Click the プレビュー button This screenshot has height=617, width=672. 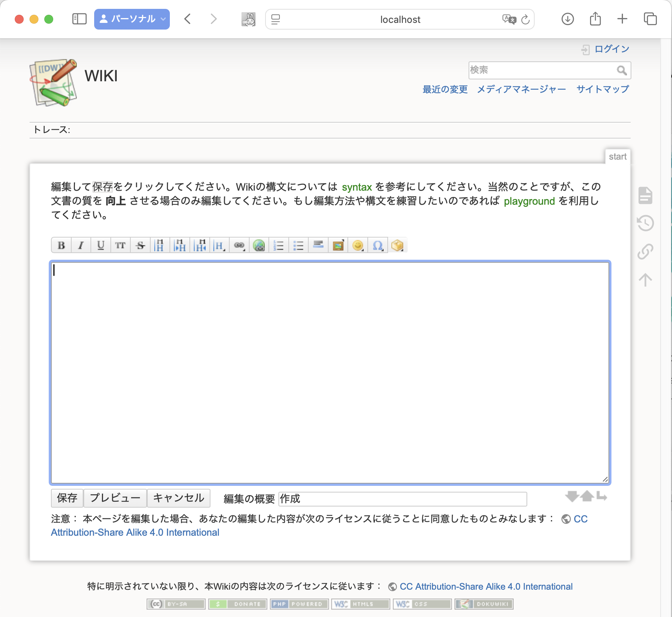(x=115, y=498)
